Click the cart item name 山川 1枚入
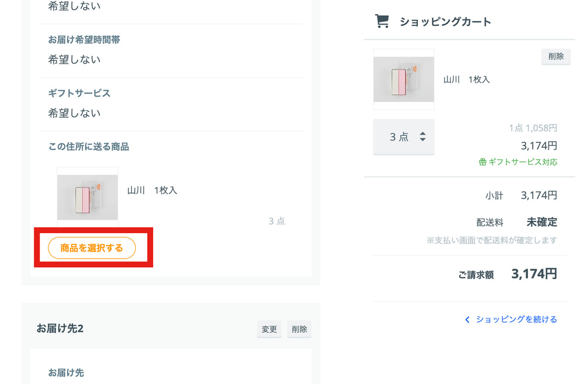Image resolution: width=588 pixels, height=384 pixels. [x=467, y=80]
